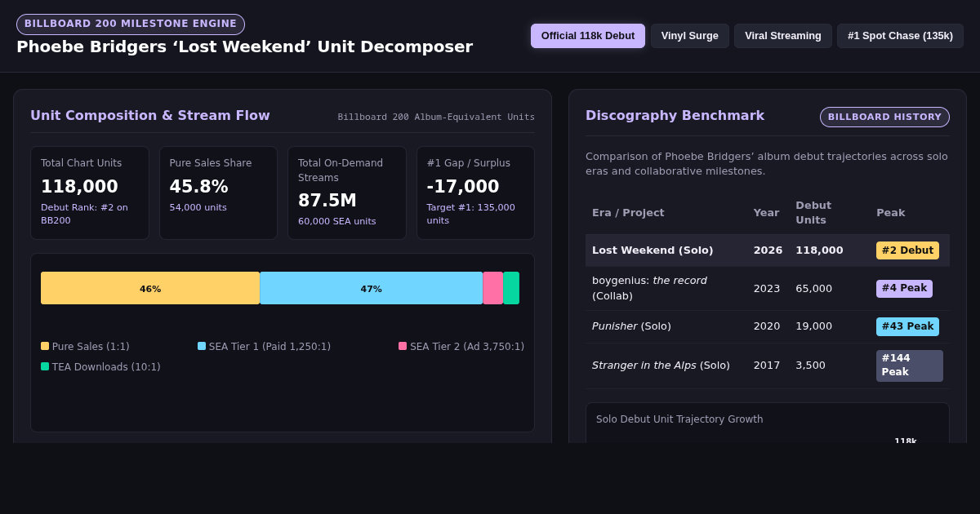Click the blue SEA Tier 1 47% bar segment

click(x=372, y=288)
